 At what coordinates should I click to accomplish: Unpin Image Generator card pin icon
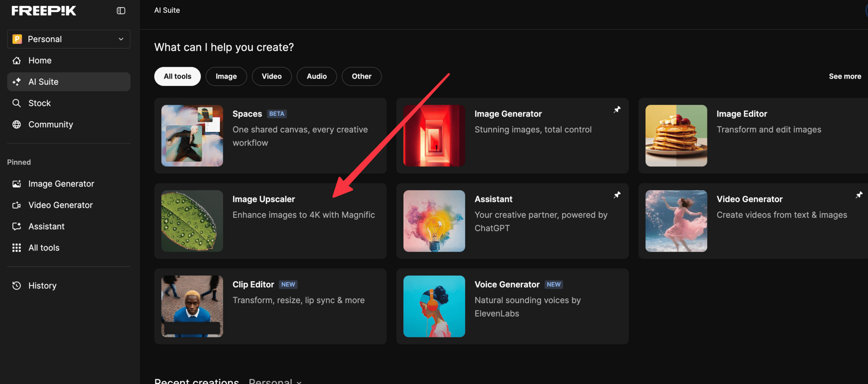(617, 110)
